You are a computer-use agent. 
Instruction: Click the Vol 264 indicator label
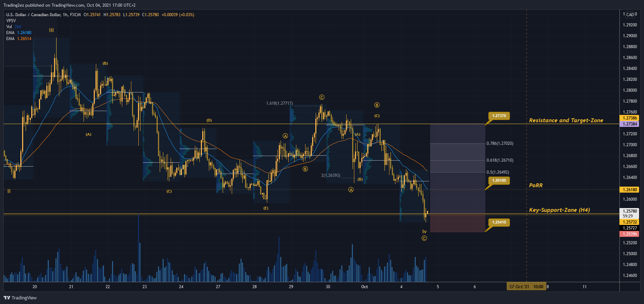pyautogui.click(x=14, y=27)
